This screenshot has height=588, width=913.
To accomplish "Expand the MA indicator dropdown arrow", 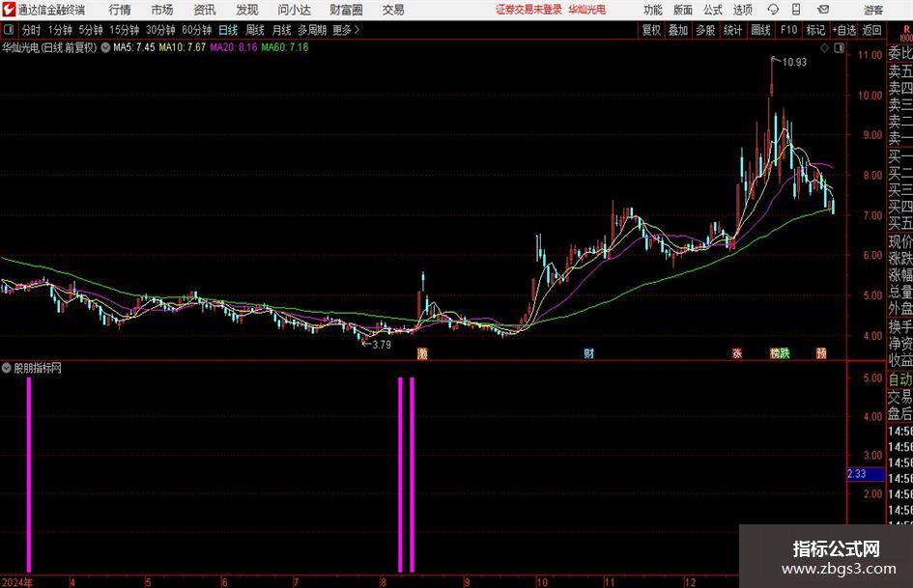I will pyautogui.click(x=105, y=47).
